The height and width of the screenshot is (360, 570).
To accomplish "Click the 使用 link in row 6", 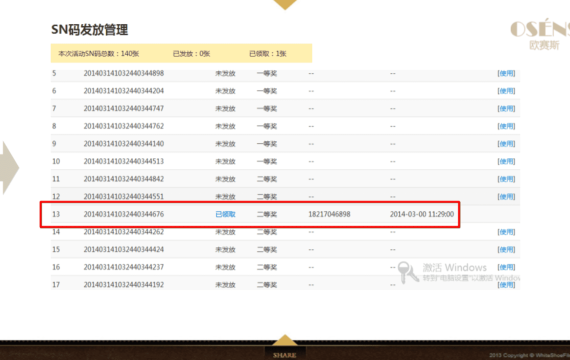I will (x=506, y=91).
